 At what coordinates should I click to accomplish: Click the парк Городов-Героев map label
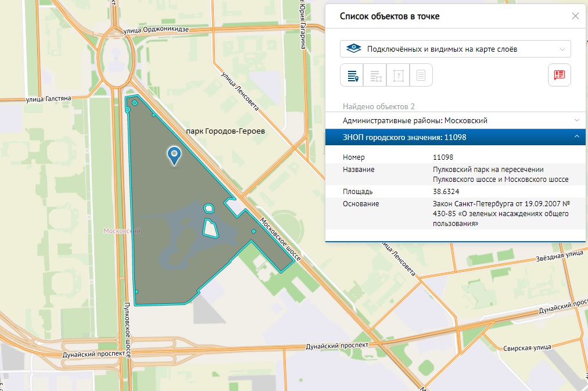pyautogui.click(x=225, y=132)
